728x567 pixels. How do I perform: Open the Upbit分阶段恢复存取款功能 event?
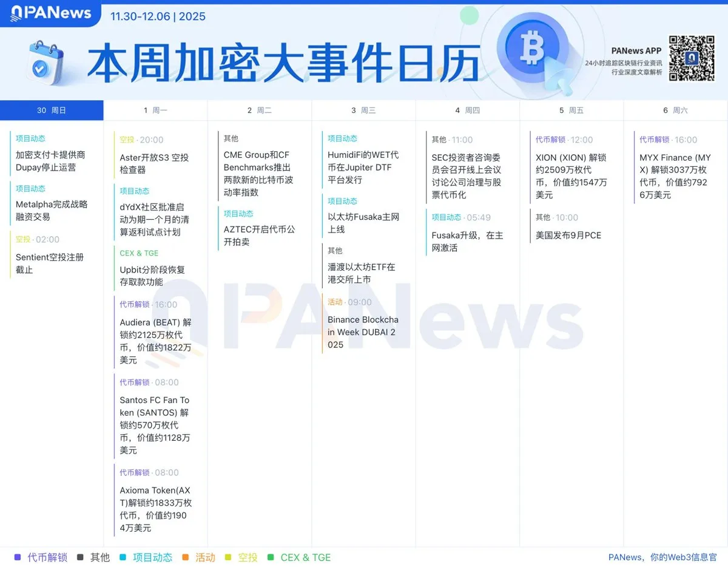(x=152, y=276)
